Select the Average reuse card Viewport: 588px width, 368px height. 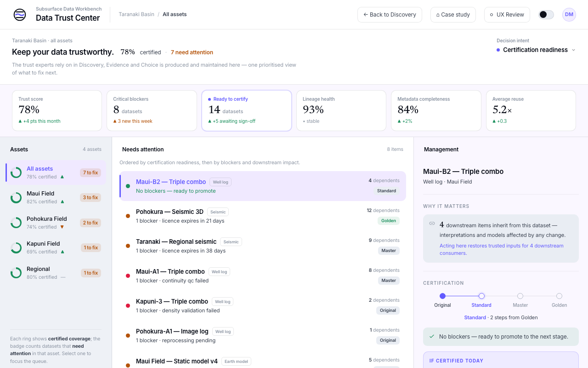pyautogui.click(x=531, y=110)
